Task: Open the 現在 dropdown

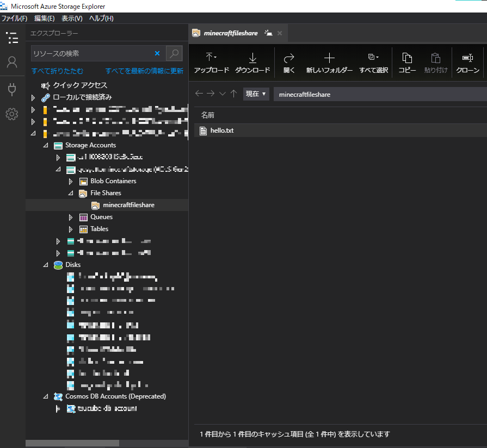Action: coord(256,94)
